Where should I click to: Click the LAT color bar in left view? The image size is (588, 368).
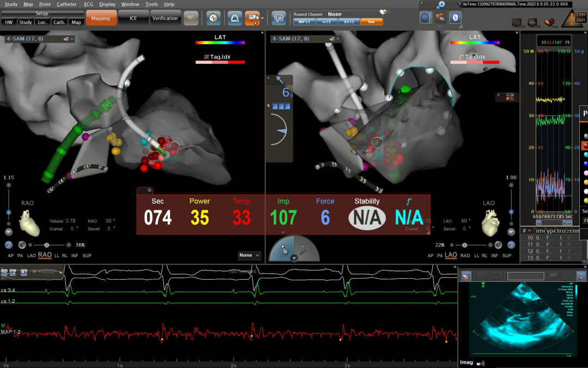pyautogui.click(x=220, y=43)
